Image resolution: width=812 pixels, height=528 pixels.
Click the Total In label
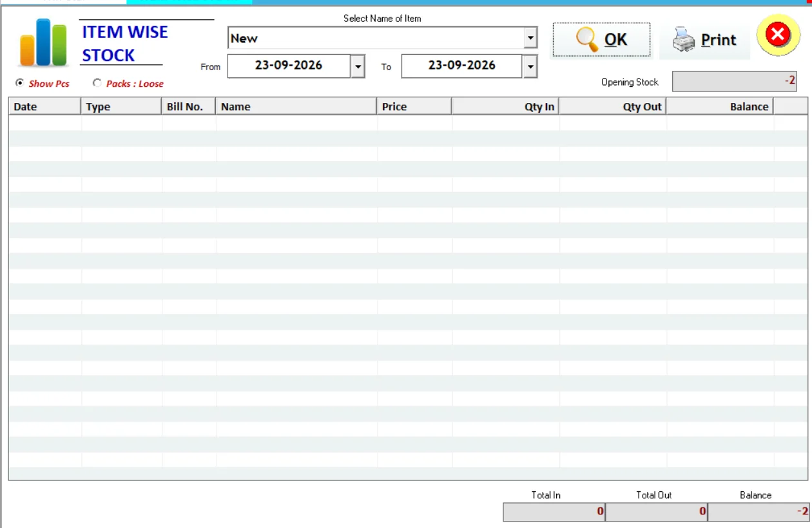546,495
